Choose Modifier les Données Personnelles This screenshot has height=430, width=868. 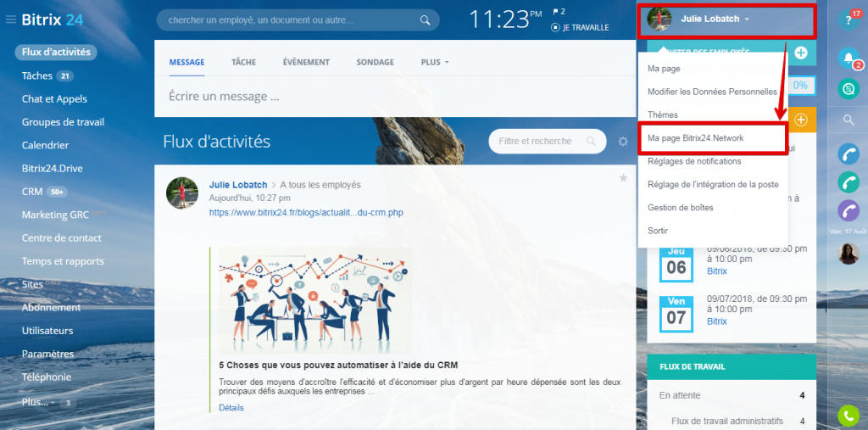[712, 92]
